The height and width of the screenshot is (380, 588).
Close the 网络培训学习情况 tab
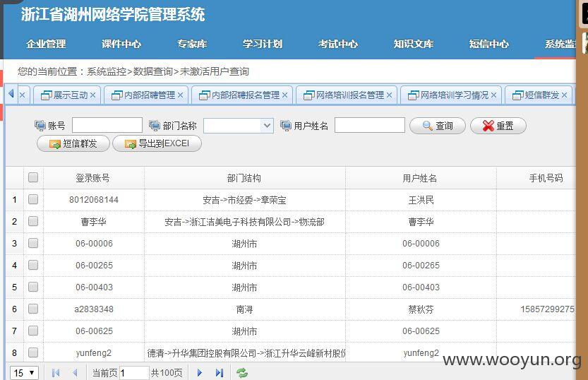point(493,95)
